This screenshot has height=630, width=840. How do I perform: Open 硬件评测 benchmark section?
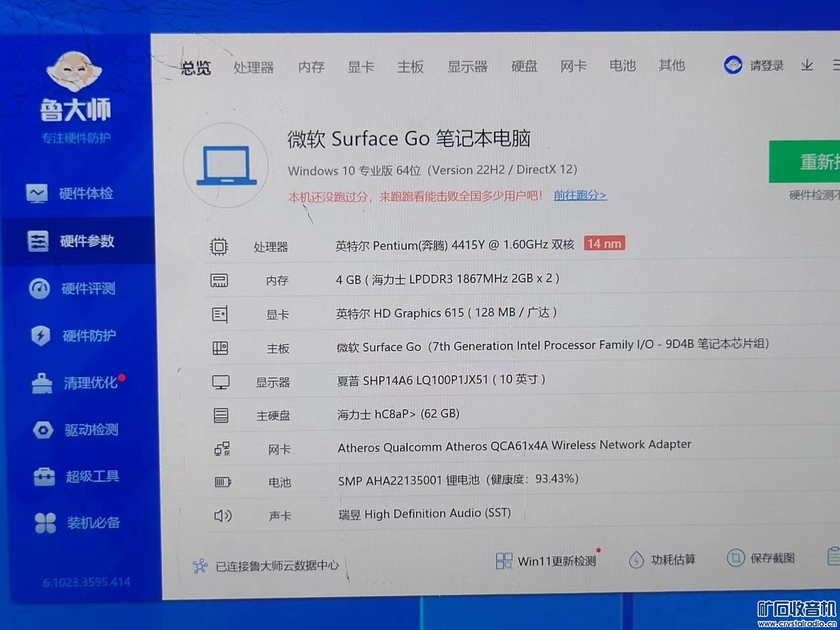(x=72, y=288)
